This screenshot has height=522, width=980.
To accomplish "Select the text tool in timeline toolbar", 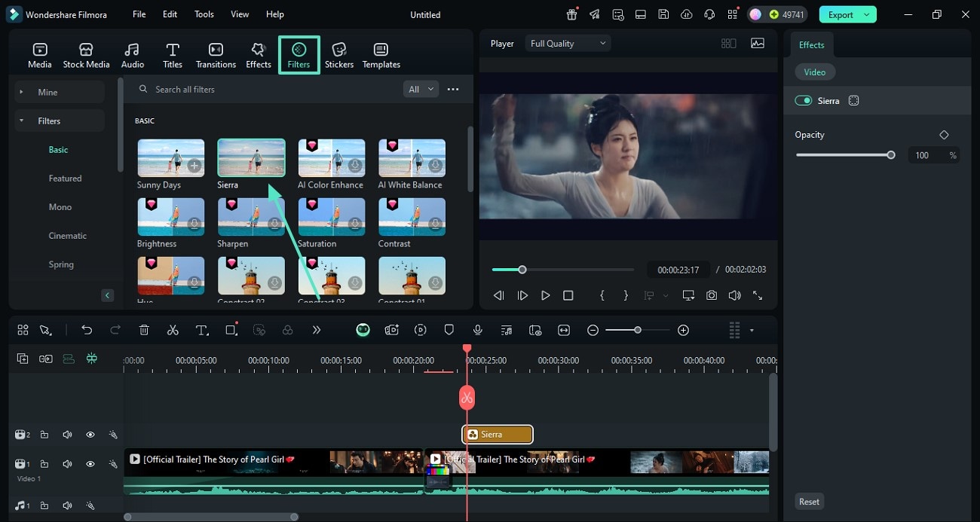I will 202,330.
